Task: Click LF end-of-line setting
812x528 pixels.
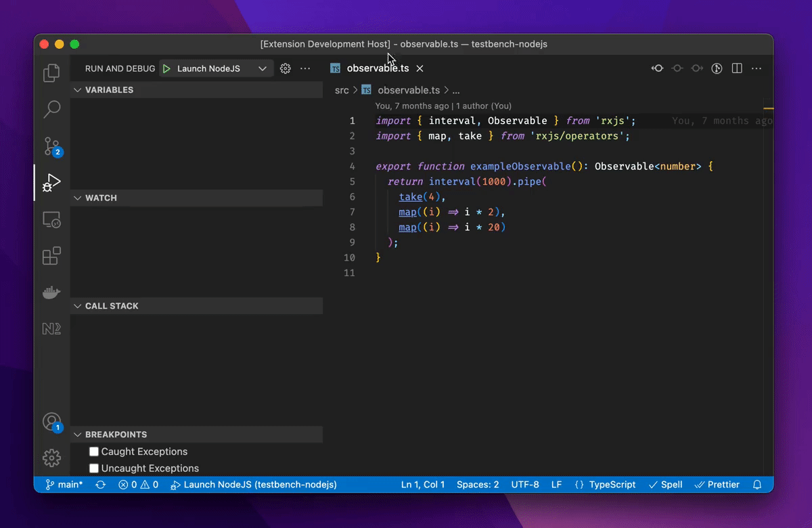Action: (556, 485)
